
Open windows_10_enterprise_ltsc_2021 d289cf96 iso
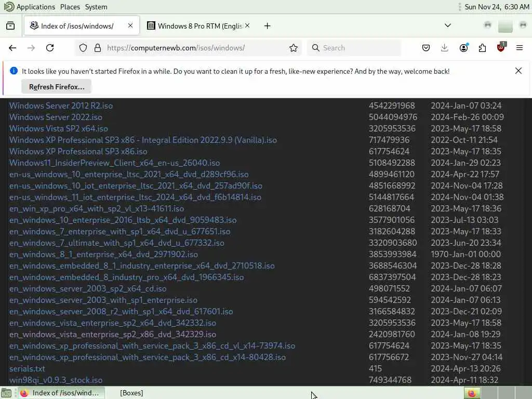coord(129,175)
